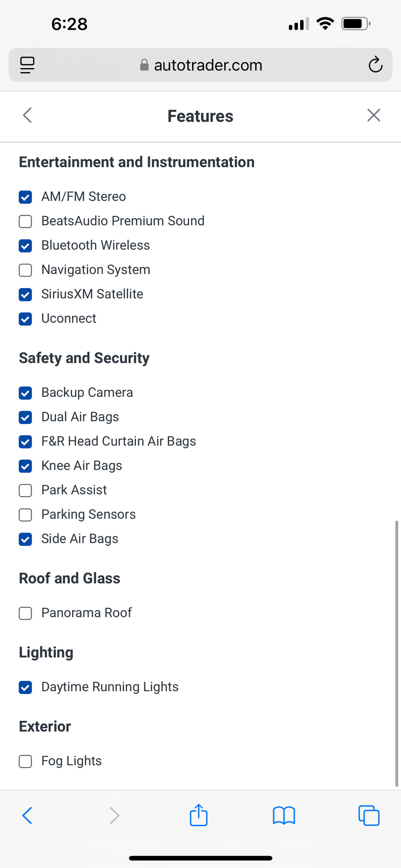Uncheck the Backup Camera feature
Screen dimensions: 401x868
coord(25,393)
